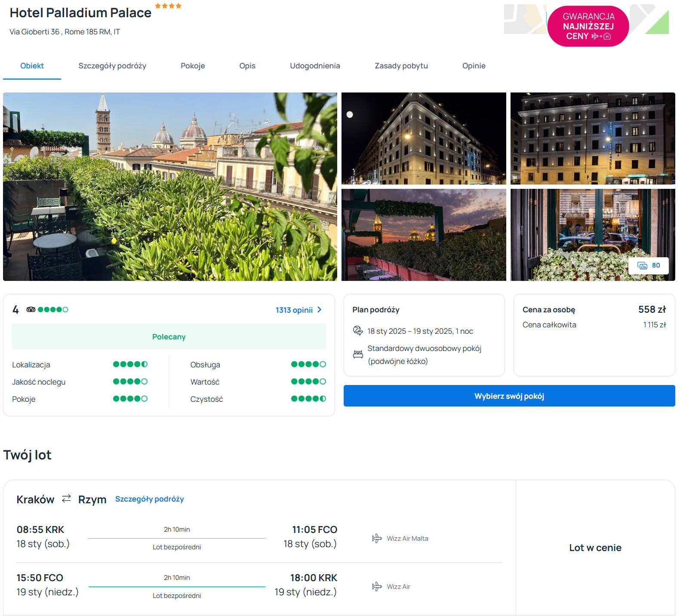
Task: Click the swap arrows between Kraków and Rzym
Action: 66,499
